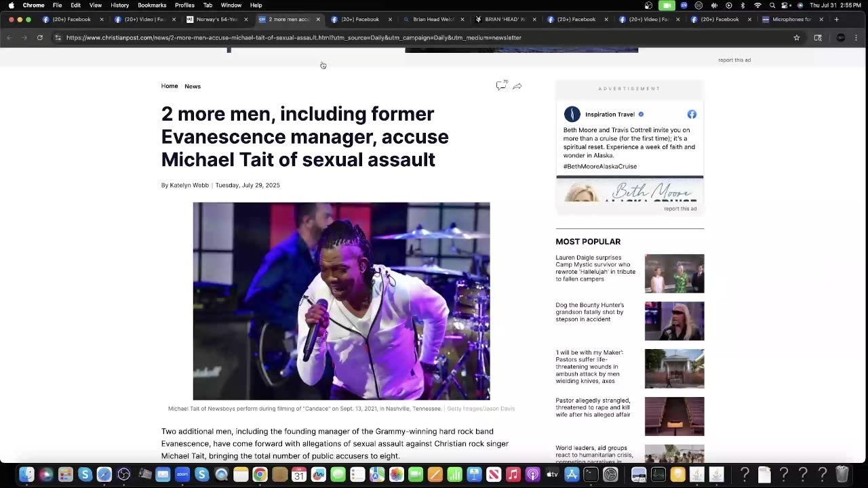This screenshot has height=488, width=868.
Task: Open the Profiles menu
Action: click(x=184, y=5)
